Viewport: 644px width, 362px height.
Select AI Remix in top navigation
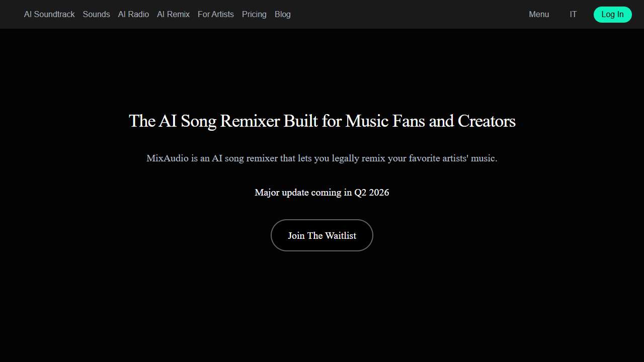click(x=173, y=14)
